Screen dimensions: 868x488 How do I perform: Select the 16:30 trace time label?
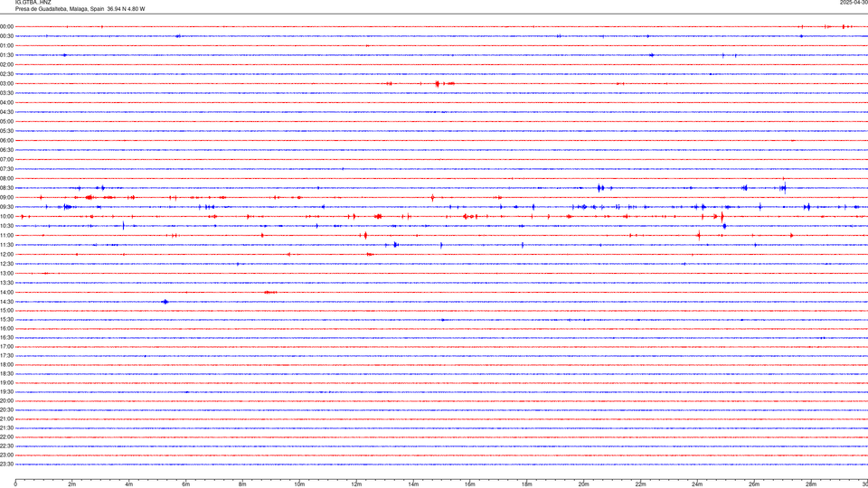[x=6, y=337]
